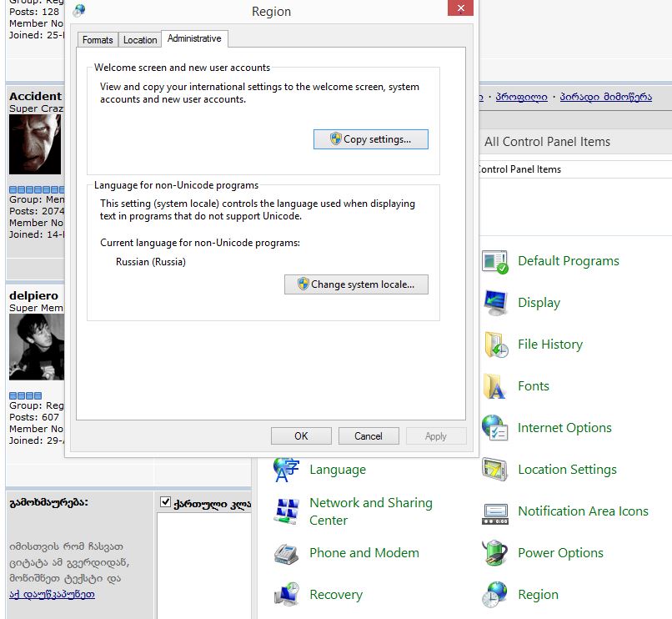Select the Administrative tab
The image size is (672, 619).
pos(194,38)
